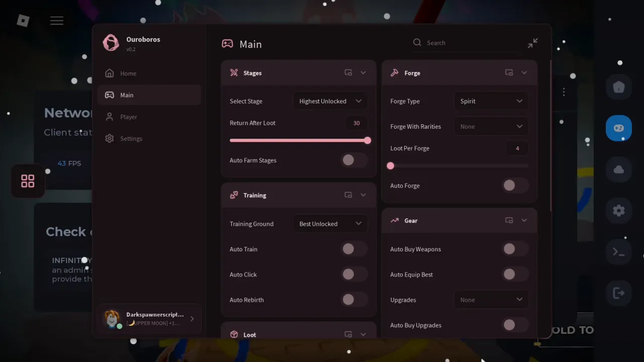Click the Home sidebar icon

(x=109, y=73)
